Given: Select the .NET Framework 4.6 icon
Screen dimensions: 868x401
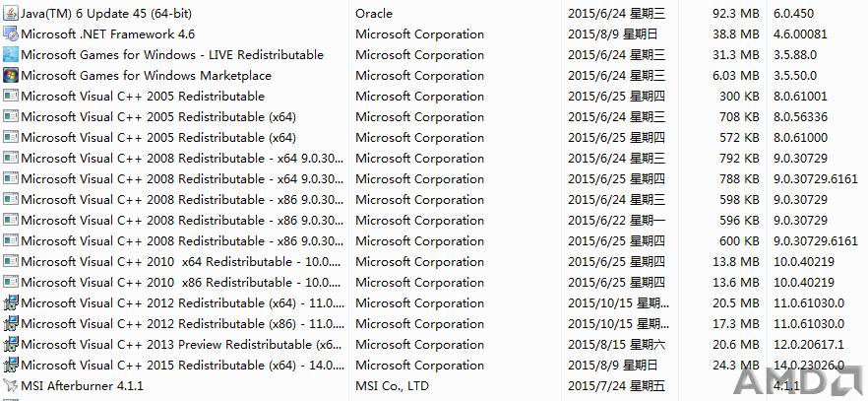Looking at the screenshot, I should pos(11,33).
